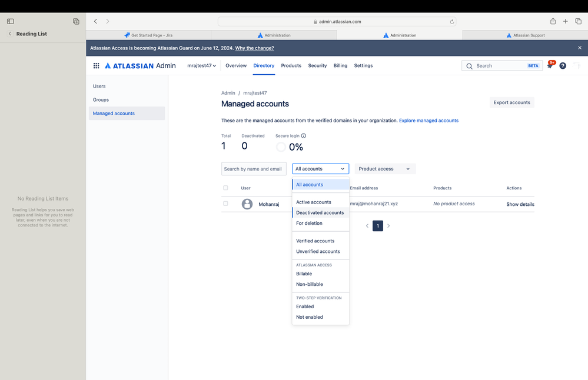Click Mohanraj's user avatar icon
Viewport: 588px width, 380px height.
coord(247,204)
